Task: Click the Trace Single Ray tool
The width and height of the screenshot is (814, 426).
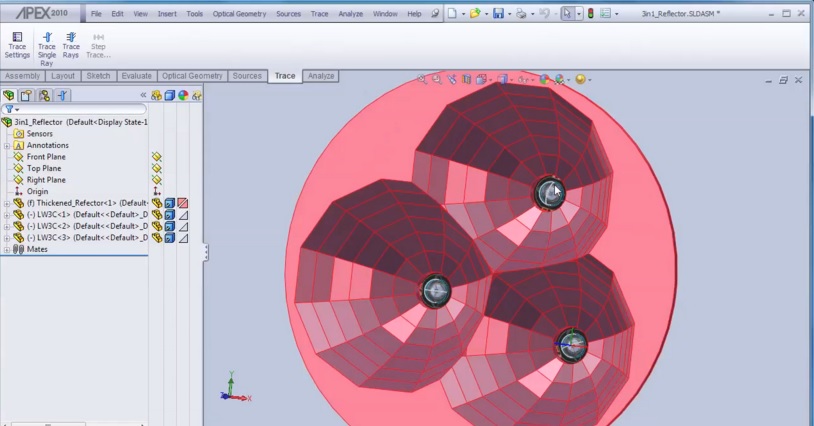Action: (46, 49)
